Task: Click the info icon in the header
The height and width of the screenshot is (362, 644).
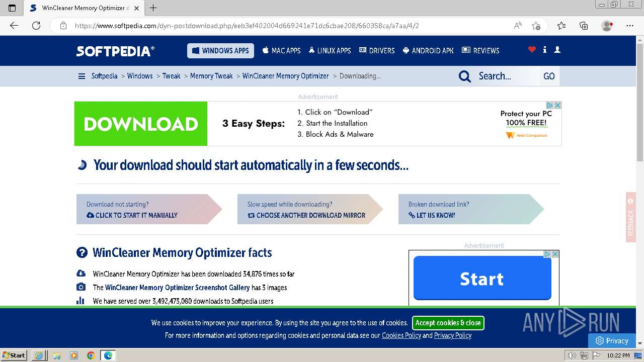Action: point(544,49)
